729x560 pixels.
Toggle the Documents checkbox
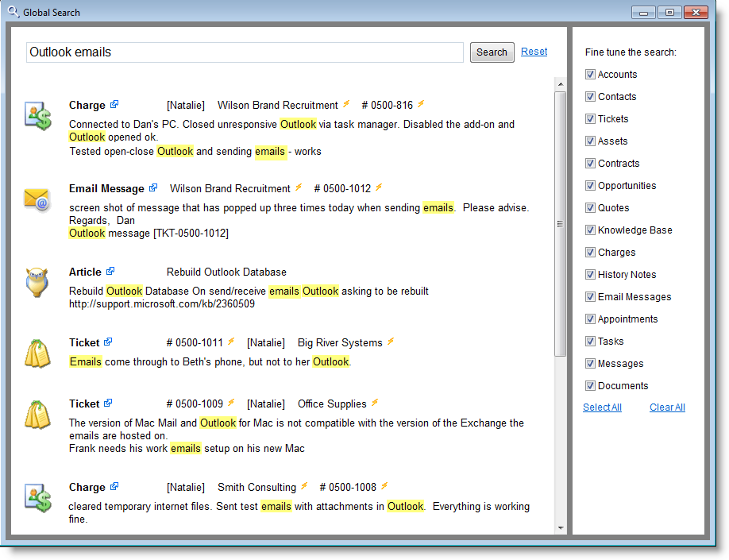click(590, 386)
